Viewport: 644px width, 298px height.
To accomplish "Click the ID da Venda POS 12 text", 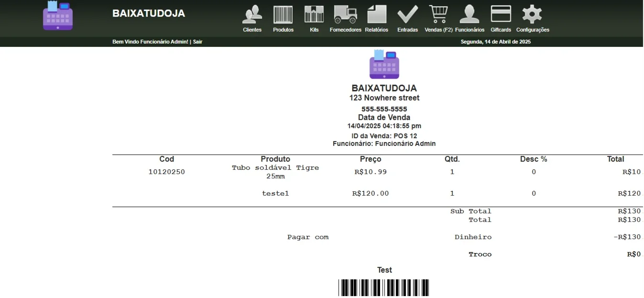I will (x=384, y=136).
